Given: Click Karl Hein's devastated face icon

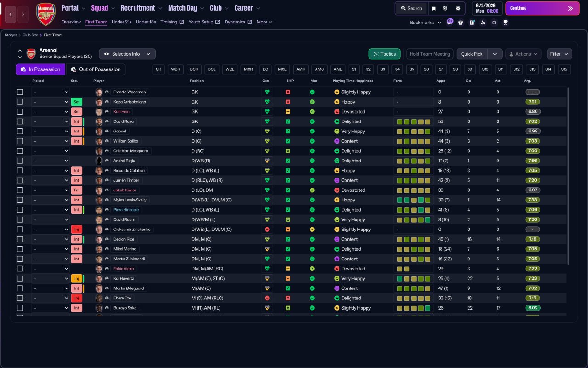Looking at the screenshot, I should pos(337,112).
